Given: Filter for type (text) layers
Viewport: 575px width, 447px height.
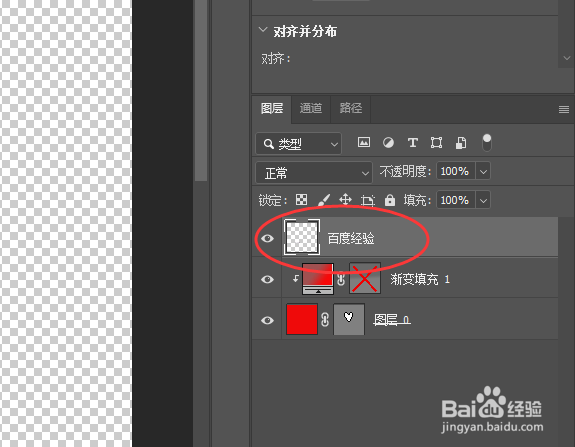Looking at the screenshot, I should tap(413, 142).
